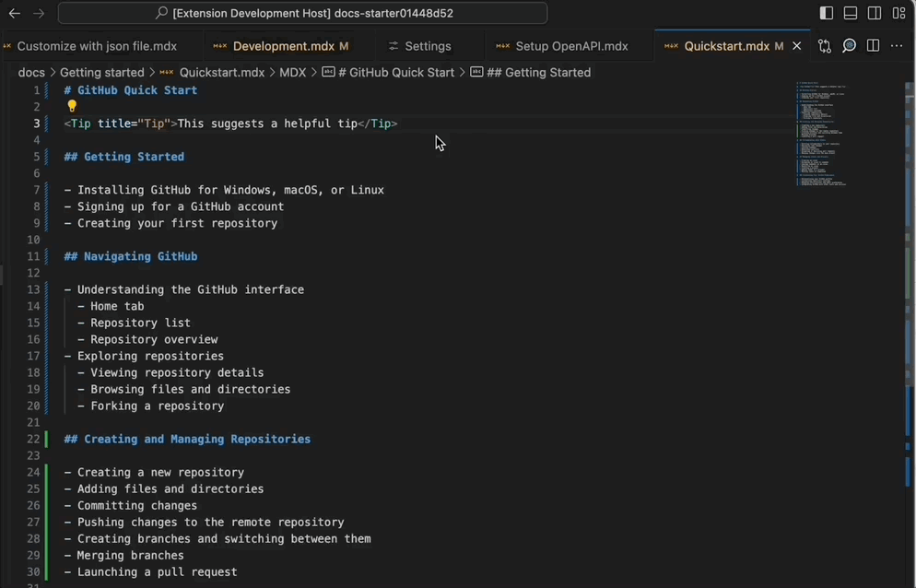Click the Quickstart.mdx breadcrumb
Image resolution: width=916 pixels, height=588 pixels.
(221, 73)
